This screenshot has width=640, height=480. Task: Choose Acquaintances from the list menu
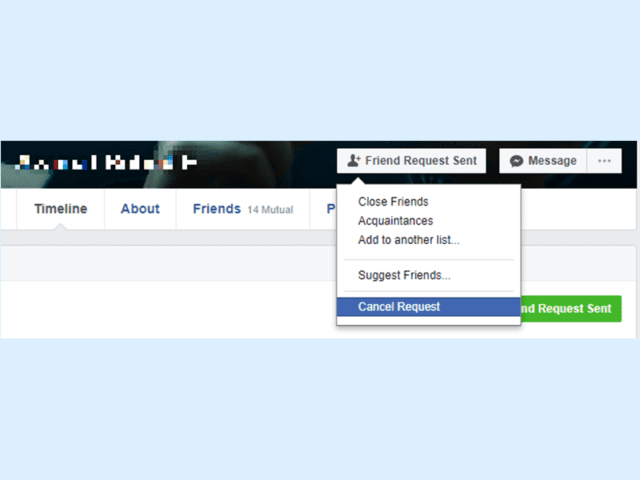click(x=396, y=221)
